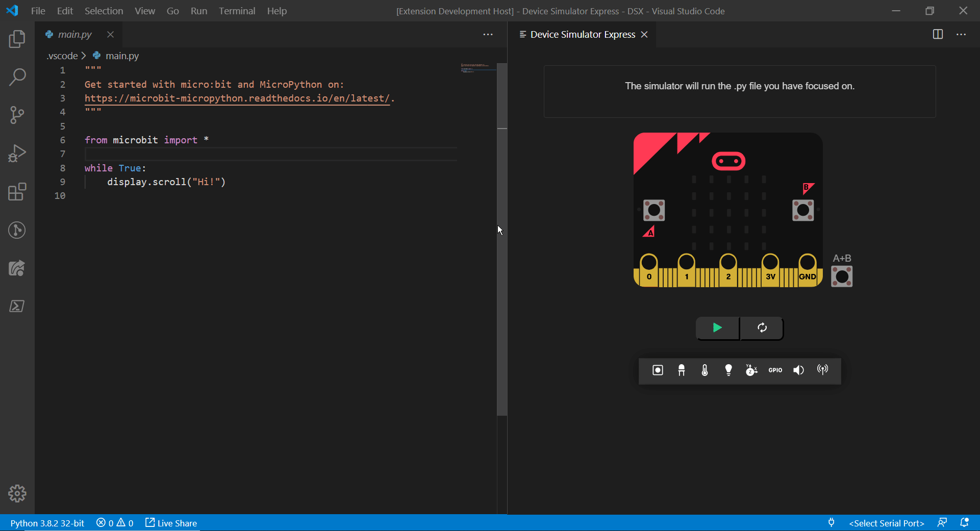
Task: Open the Extensions view
Action: pos(17,192)
